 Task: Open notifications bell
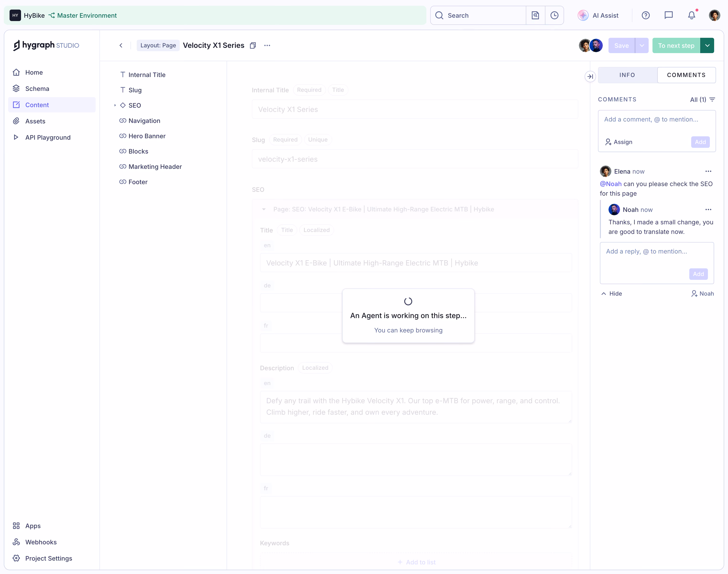(691, 16)
